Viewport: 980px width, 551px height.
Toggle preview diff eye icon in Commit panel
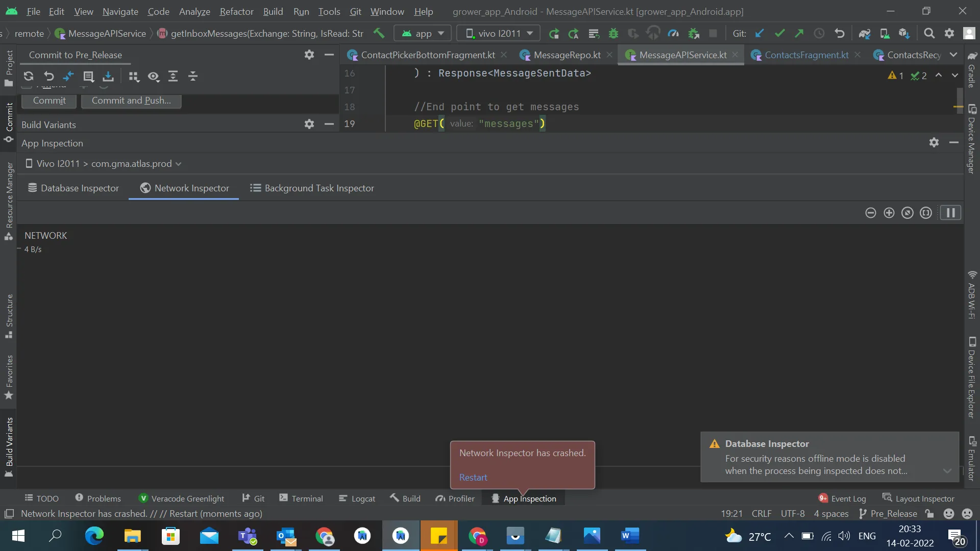[153, 76]
